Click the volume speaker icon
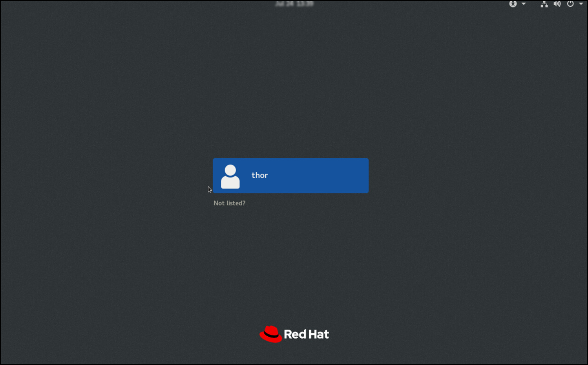588x365 pixels. (x=557, y=4)
